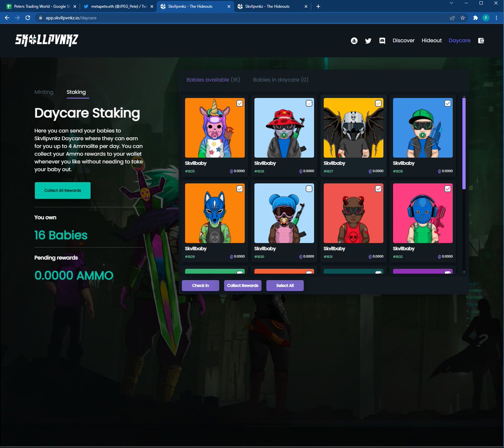Open the Discord icon in site header
This screenshot has height=448, width=504.
[382, 41]
